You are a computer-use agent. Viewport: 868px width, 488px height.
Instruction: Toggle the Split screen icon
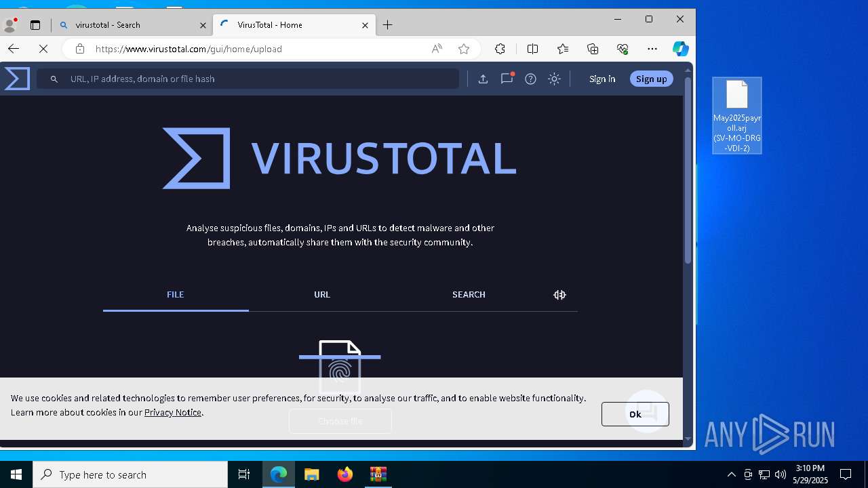point(532,49)
